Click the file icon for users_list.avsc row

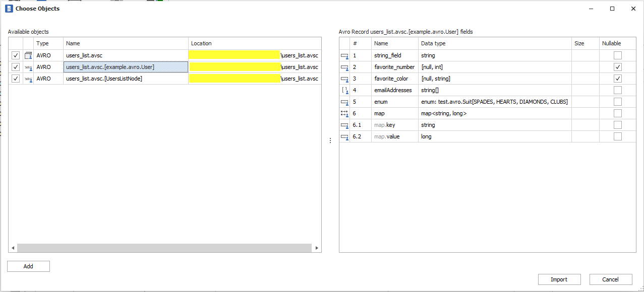[x=28, y=55]
